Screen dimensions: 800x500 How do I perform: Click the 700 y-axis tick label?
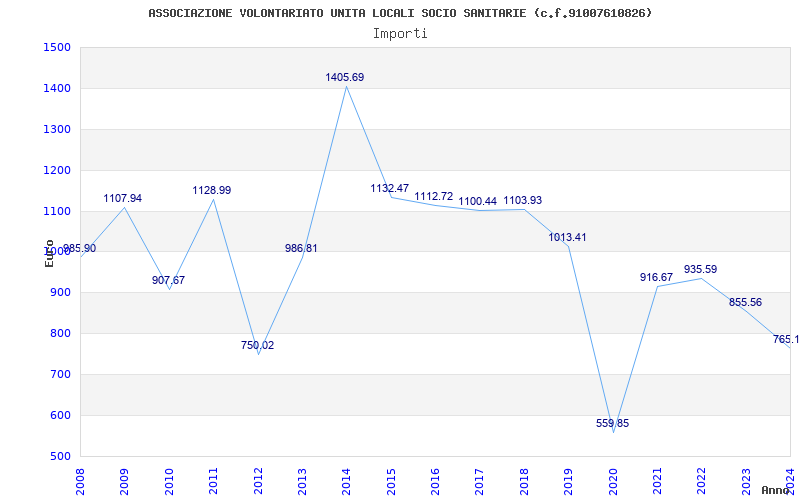(60, 374)
